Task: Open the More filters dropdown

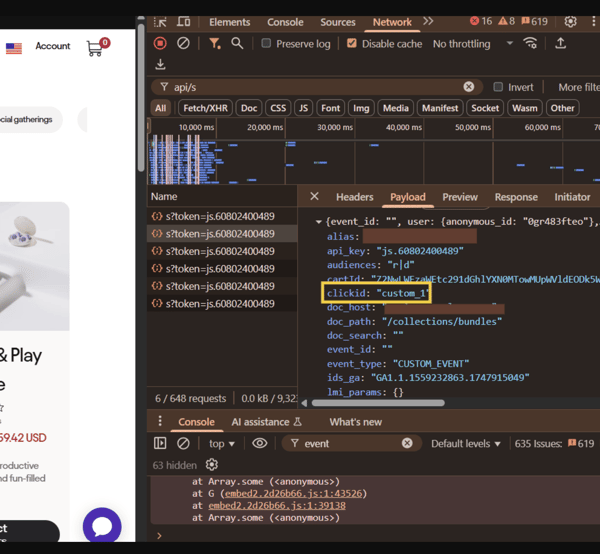Action: click(x=579, y=87)
